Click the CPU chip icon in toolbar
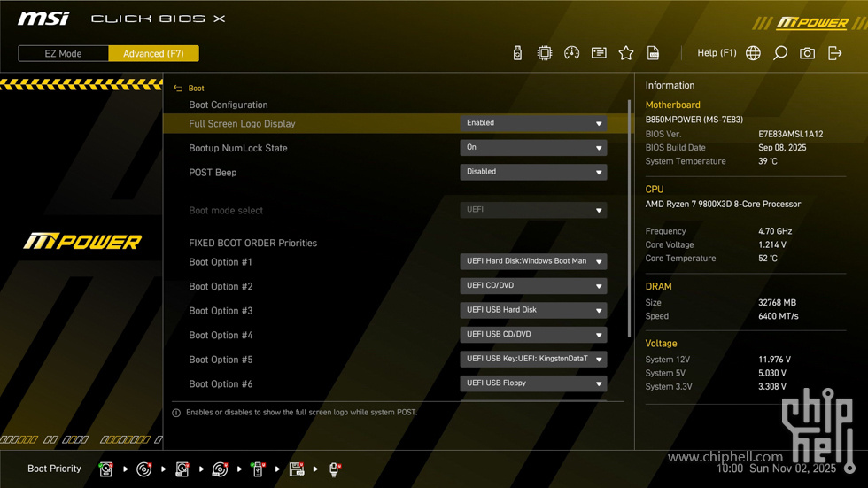Viewport: 868px width, 488px height. (545, 53)
